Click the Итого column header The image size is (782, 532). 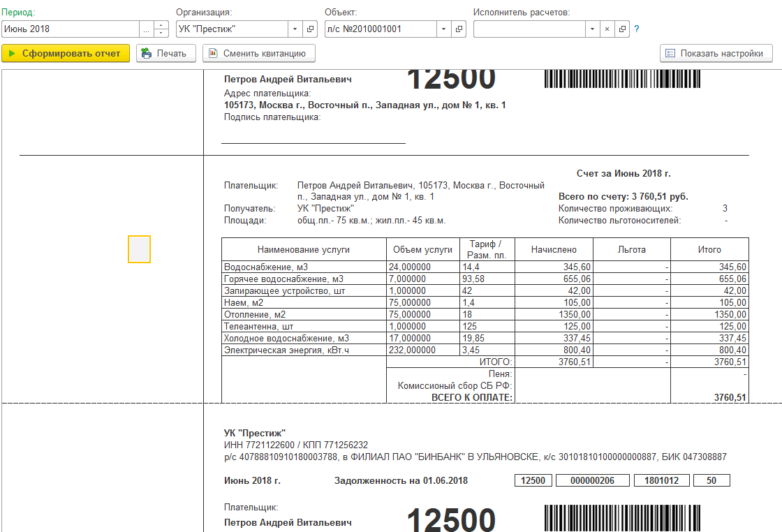[x=709, y=249]
